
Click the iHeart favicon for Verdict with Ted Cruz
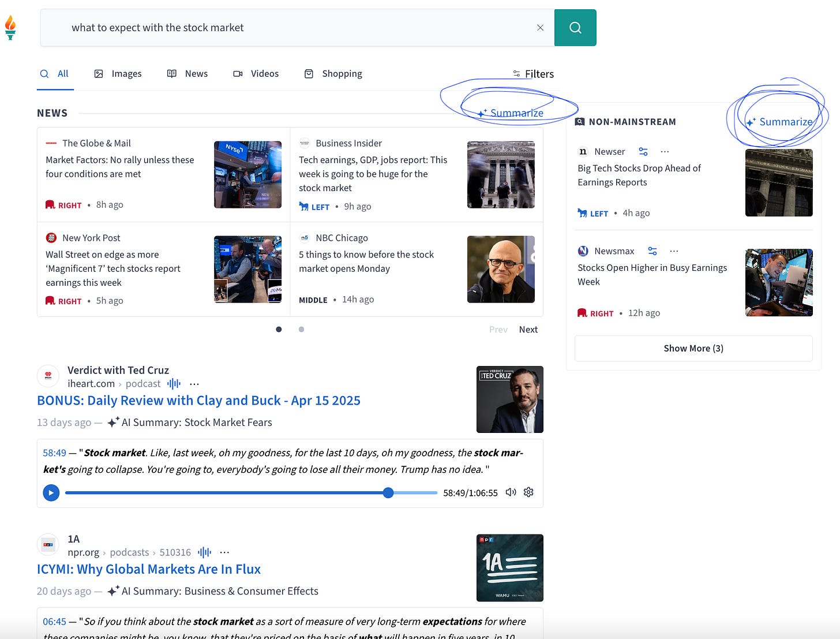(x=48, y=376)
